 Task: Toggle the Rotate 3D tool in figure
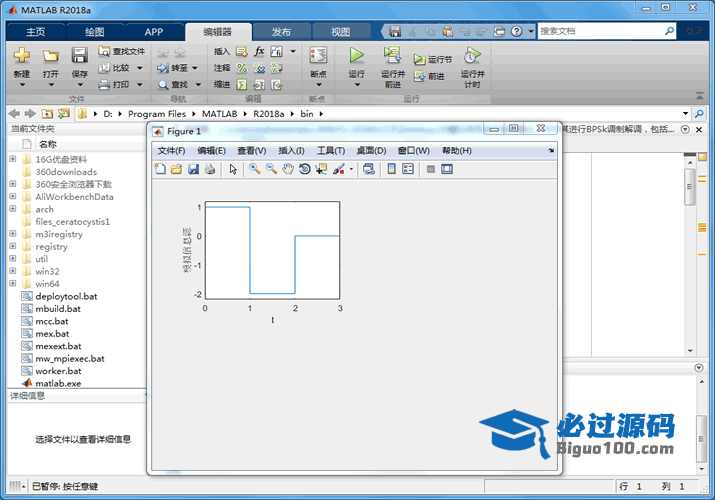305,169
